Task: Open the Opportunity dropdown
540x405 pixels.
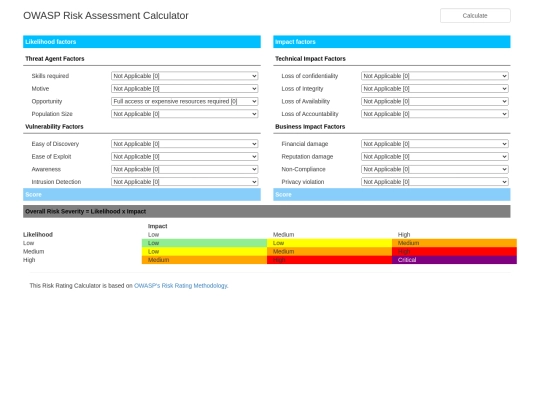Action: pyautogui.click(x=184, y=101)
